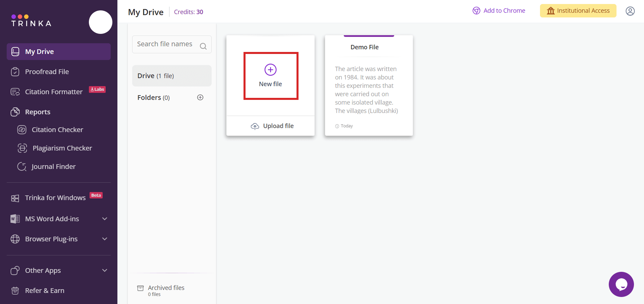Image resolution: width=644 pixels, height=304 pixels.
Task: Open the Plagiarism Checker
Action: (x=62, y=148)
